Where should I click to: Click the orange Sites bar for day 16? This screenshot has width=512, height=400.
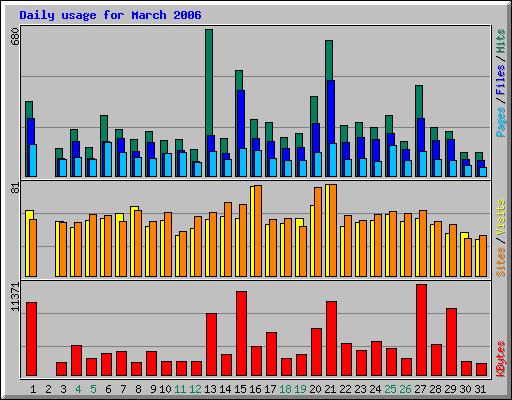point(258,231)
